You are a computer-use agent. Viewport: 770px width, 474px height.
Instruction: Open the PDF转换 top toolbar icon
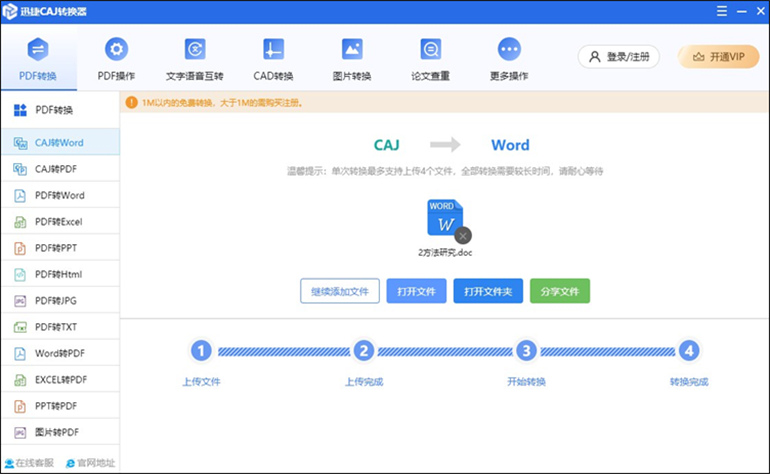[x=38, y=50]
